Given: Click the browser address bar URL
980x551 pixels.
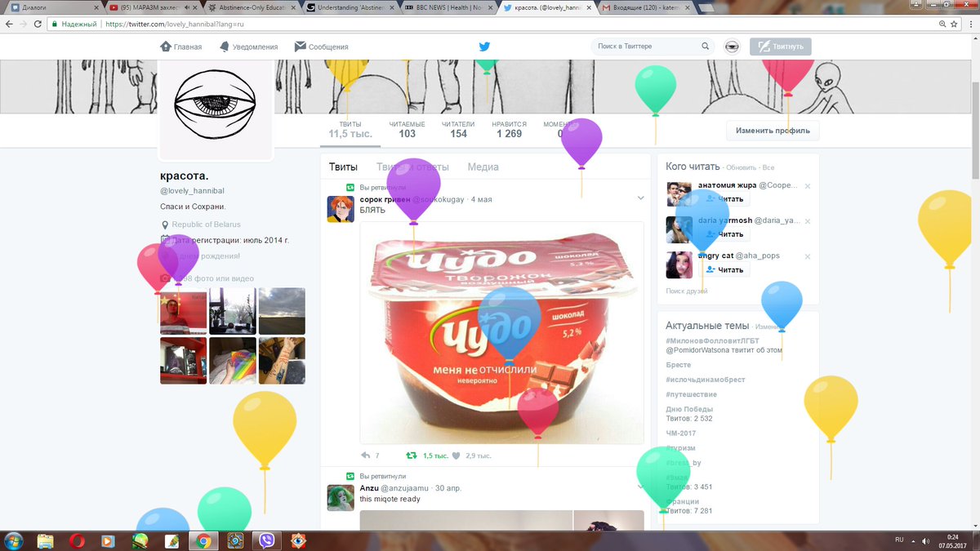Looking at the screenshot, I should tap(175, 24).
